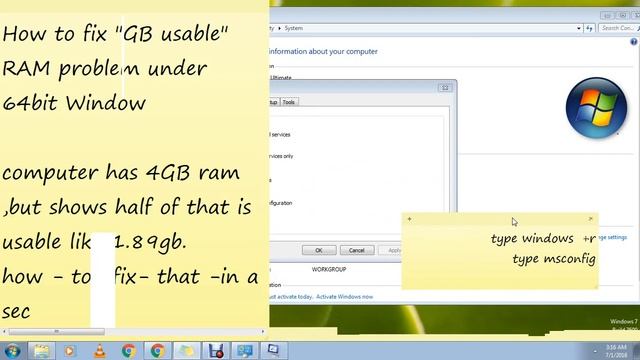Close the System Configuration dialog
Image resolution: width=640 pixels, height=360 pixels.
pyautogui.click(x=445, y=88)
